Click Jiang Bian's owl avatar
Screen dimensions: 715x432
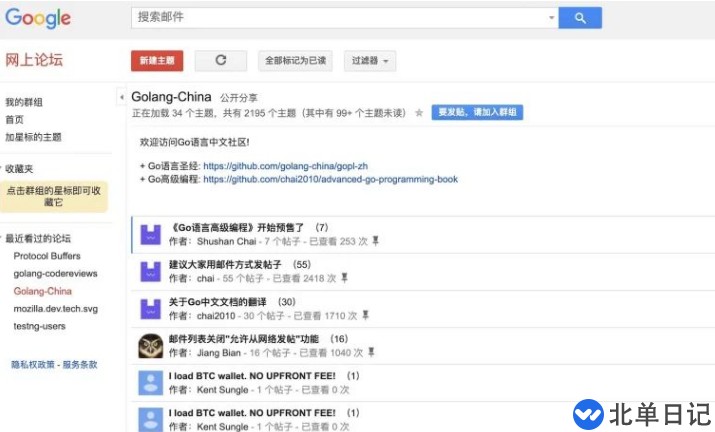pos(150,346)
